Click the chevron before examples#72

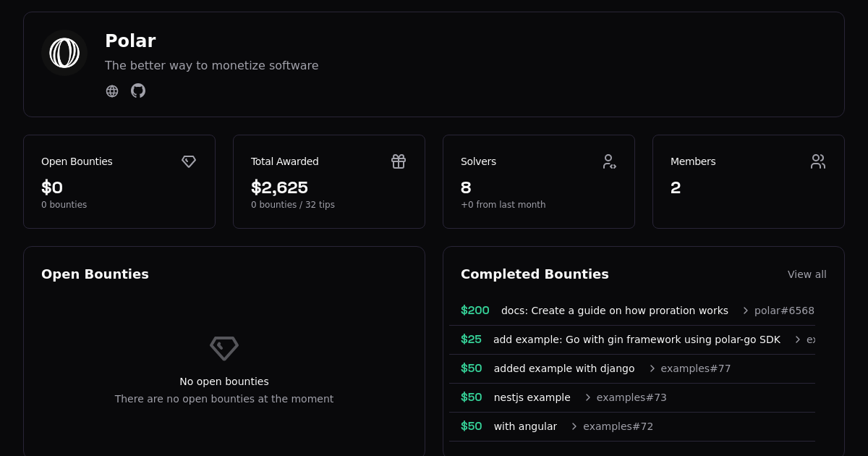[574, 426]
